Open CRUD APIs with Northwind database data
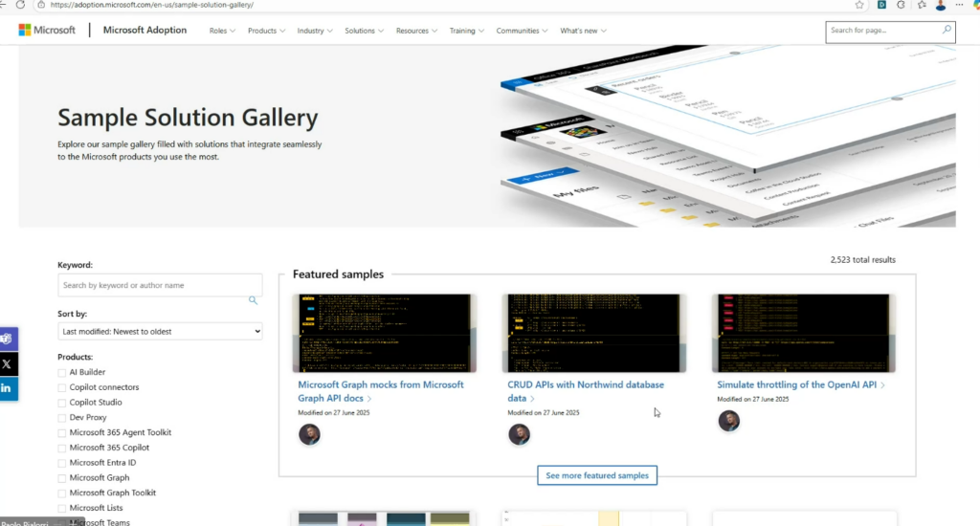Screen dimensions: 980x526 click(586, 391)
